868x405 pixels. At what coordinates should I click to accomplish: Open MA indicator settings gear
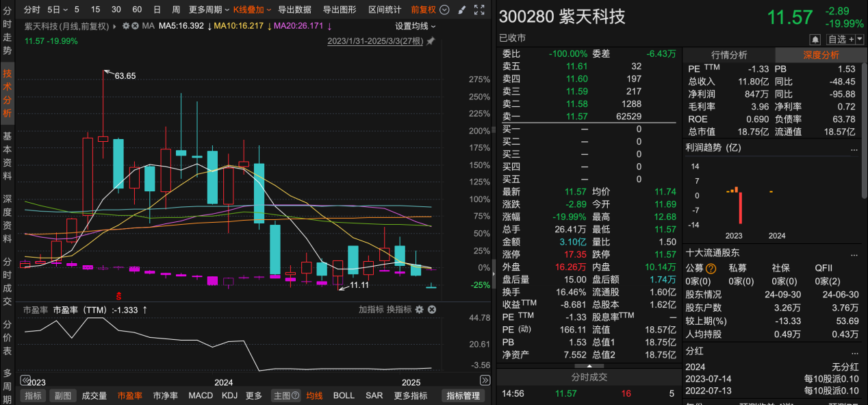125,26
